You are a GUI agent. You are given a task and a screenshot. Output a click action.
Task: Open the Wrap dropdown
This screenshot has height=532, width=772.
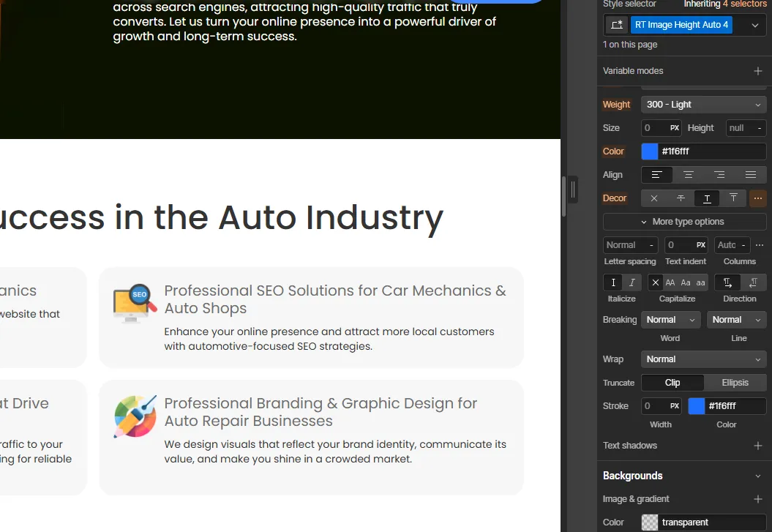(x=703, y=359)
